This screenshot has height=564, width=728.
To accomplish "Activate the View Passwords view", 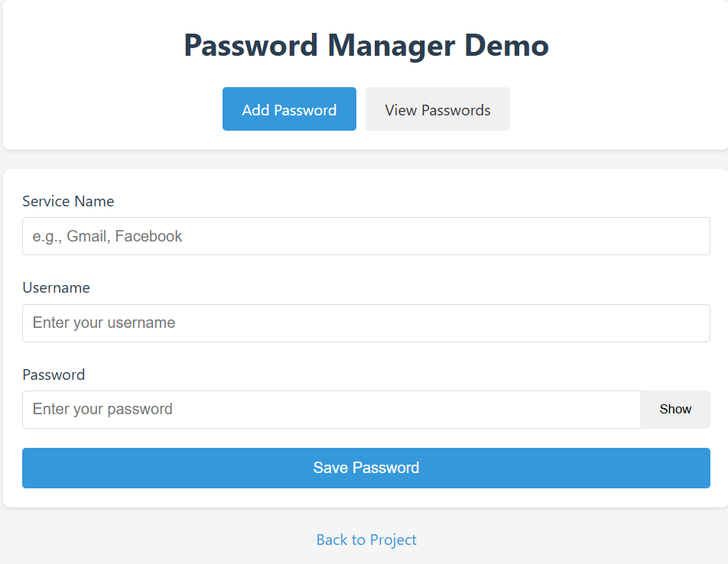I will (437, 109).
